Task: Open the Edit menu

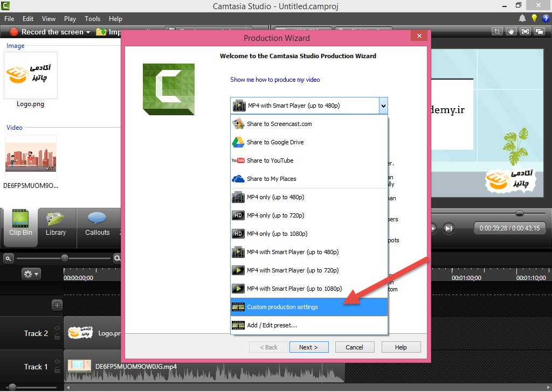Action: [28, 19]
